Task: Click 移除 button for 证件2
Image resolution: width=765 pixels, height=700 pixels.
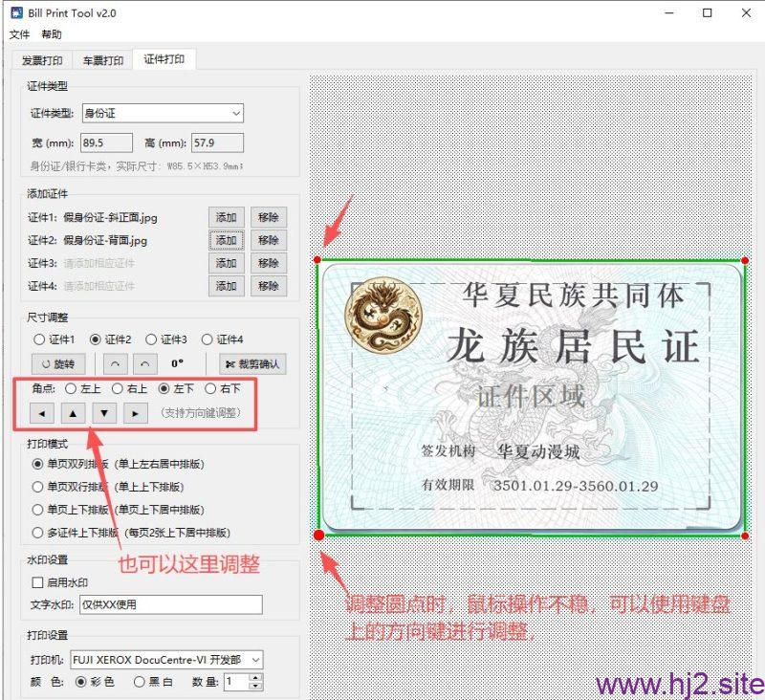Action: pyautogui.click(x=269, y=240)
